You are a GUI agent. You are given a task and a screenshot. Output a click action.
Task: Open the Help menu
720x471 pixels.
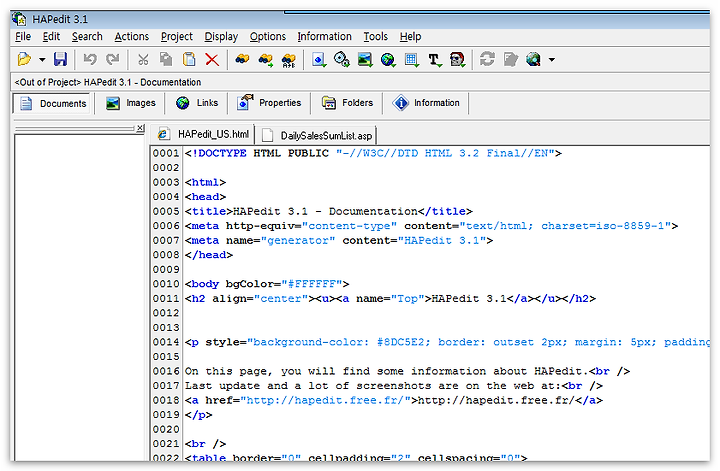[410, 37]
